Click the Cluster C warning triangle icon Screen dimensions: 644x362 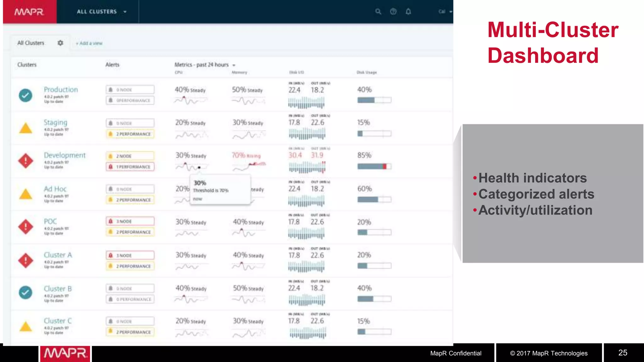[25, 326]
